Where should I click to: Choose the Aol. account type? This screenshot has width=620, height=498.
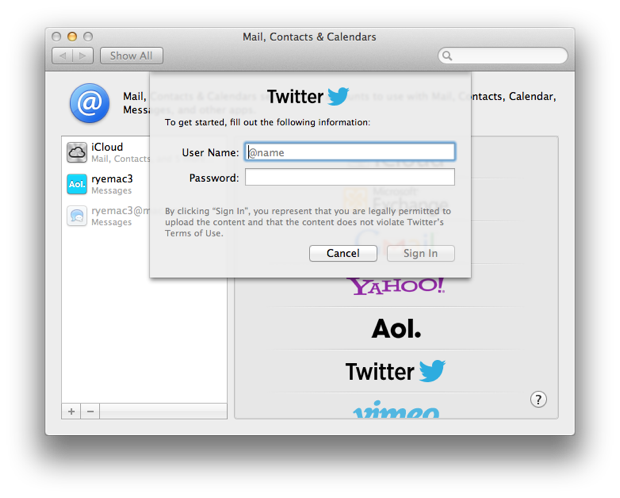396,328
